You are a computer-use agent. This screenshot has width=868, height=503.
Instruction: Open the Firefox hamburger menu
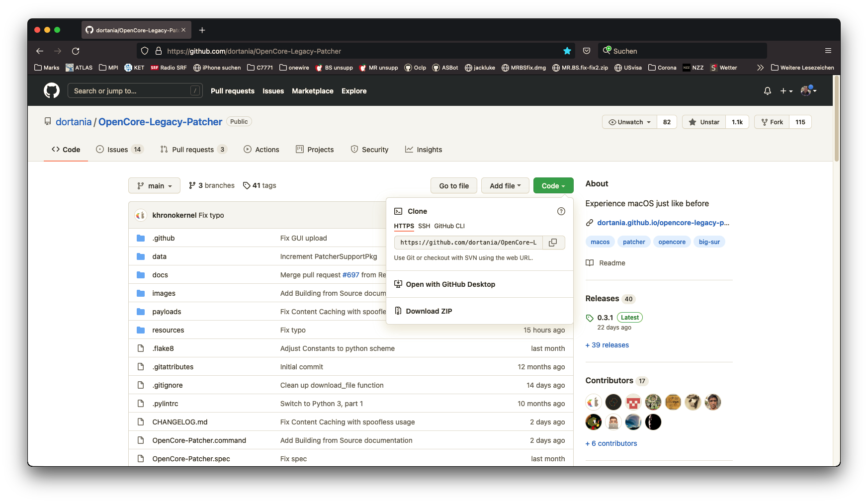(x=828, y=51)
